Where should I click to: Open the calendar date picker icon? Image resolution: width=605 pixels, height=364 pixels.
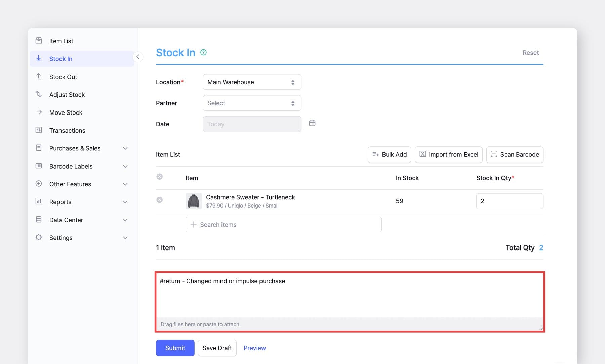pyautogui.click(x=312, y=123)
